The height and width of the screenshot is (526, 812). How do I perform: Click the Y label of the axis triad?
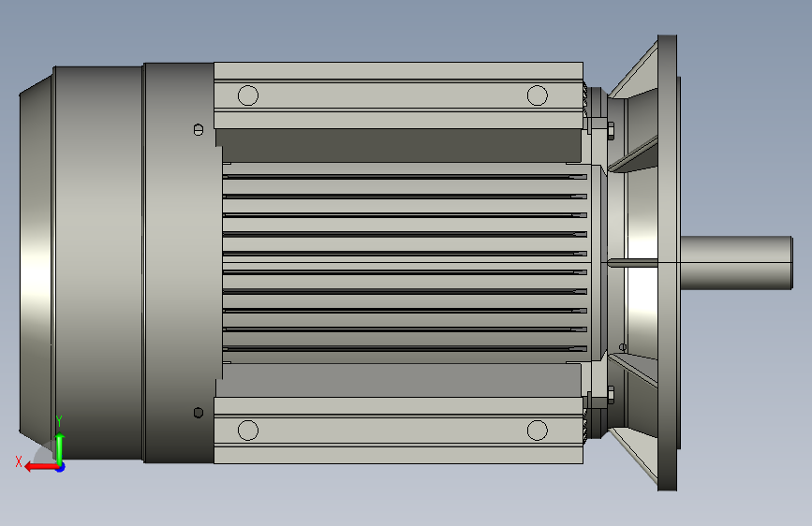(59, 421)
